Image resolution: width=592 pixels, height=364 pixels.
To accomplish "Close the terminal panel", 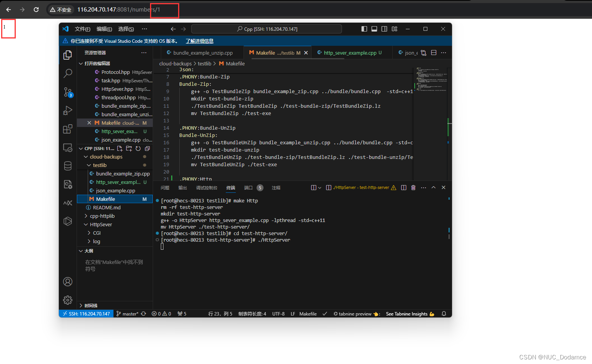I will [x=444, y=187].
